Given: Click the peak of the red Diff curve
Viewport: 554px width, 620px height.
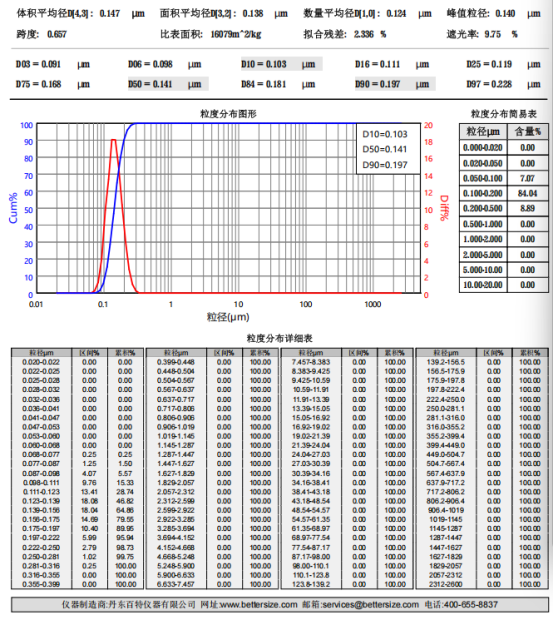Looking at the screenshot, I should pos(113,140).
